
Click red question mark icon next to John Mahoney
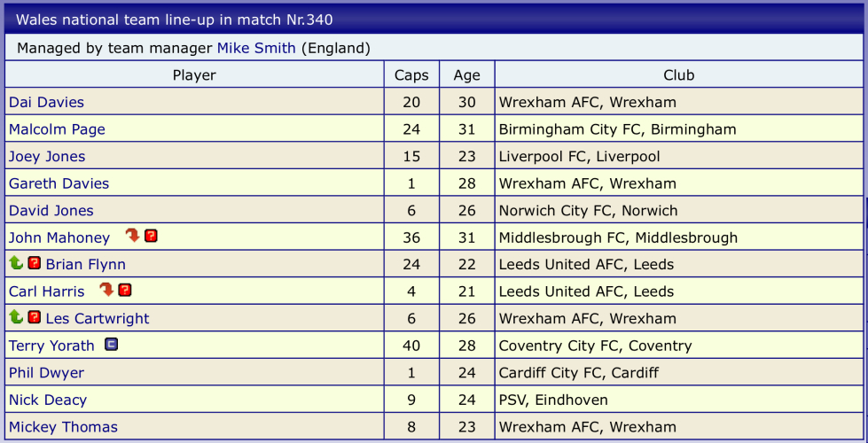(152, 236)
